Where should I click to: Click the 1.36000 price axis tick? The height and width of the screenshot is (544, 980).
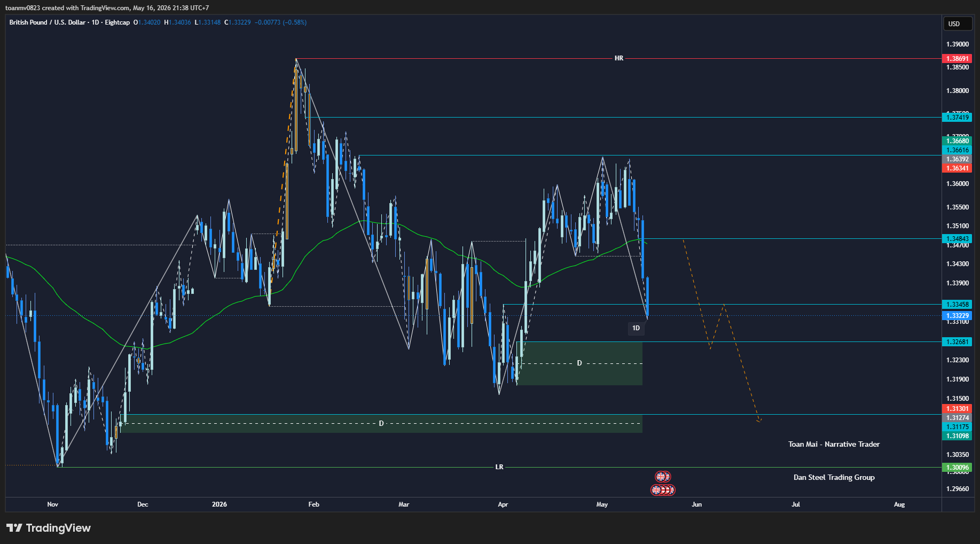pyautogui.click(x=957, y=184)
